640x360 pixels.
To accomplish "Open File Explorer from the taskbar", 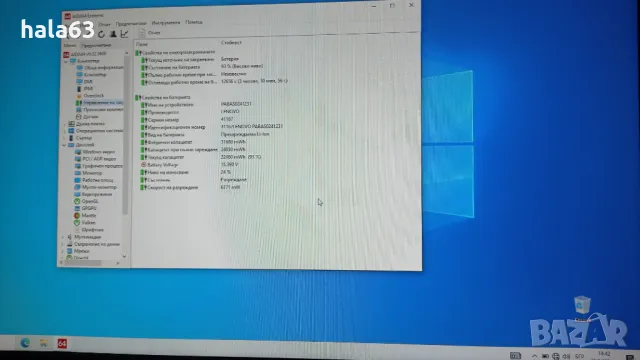I will [44, 343].
